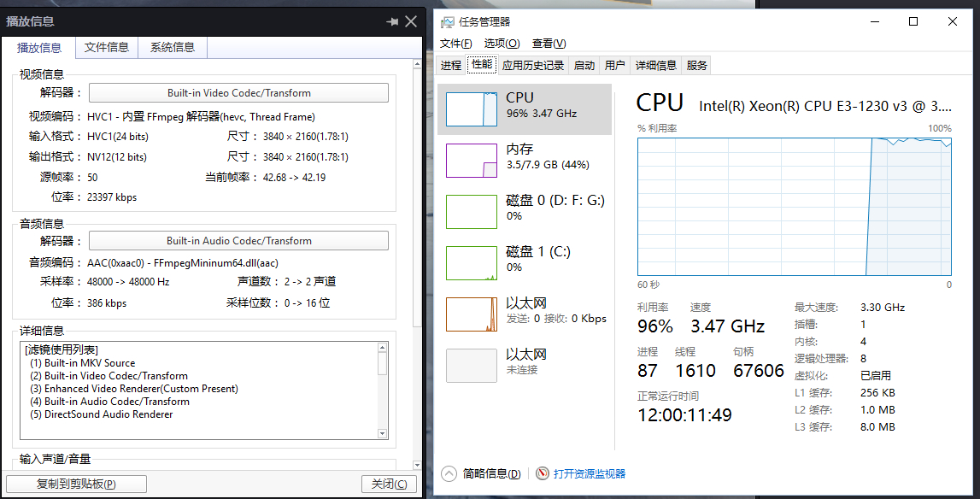Viewport: 980px width, 499px height.
Task: Switch to the 系统信息 tab
Action: (173, 48)
